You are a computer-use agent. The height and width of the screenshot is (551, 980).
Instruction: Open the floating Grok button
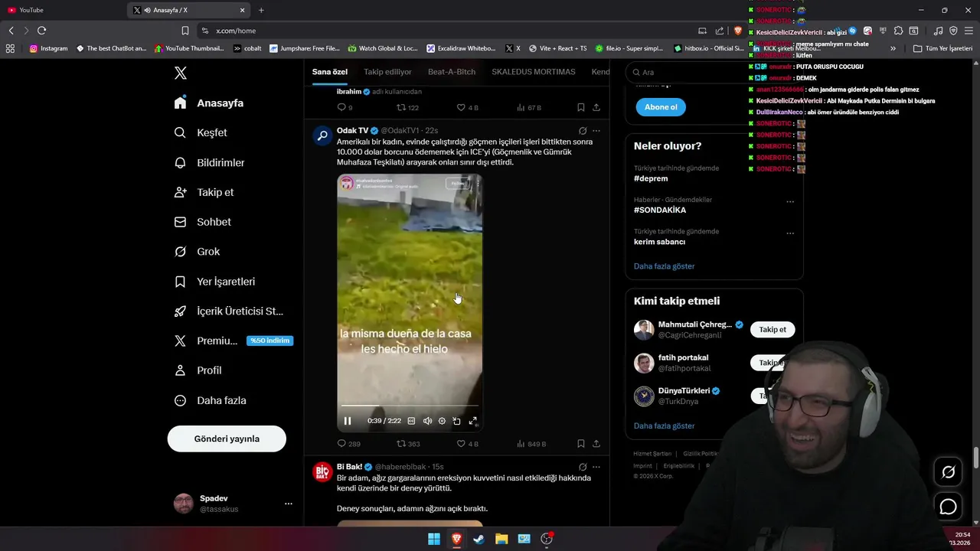pos(948,472)
